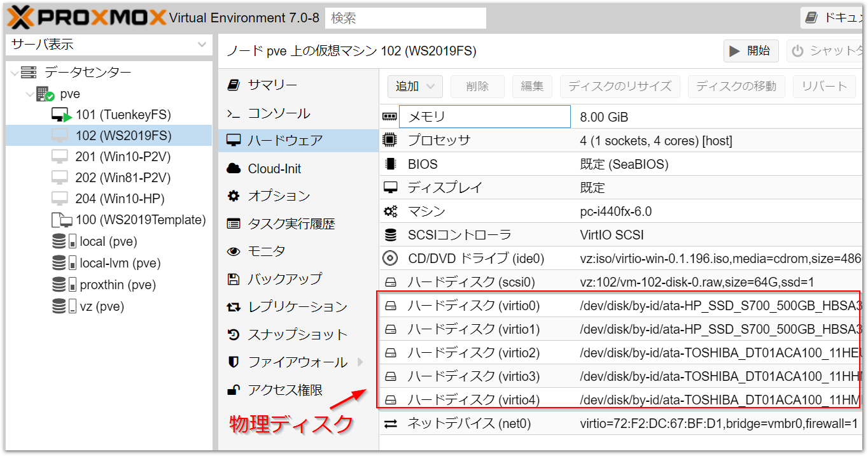Click the database icon in SCSIコントローラ row
The width and height of the screenshot is (868, 456).
coord(390,235)
